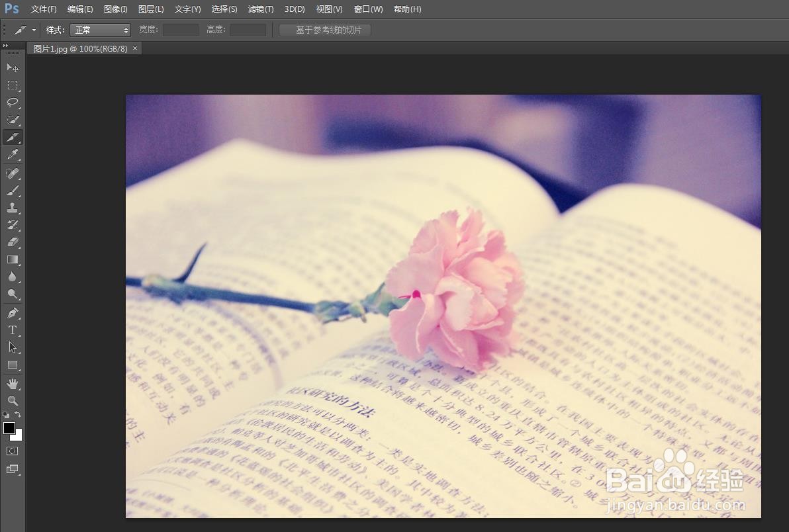Select the Clone Stamp tool
This screenshot has height=532, width=789.
click(13, 208)
